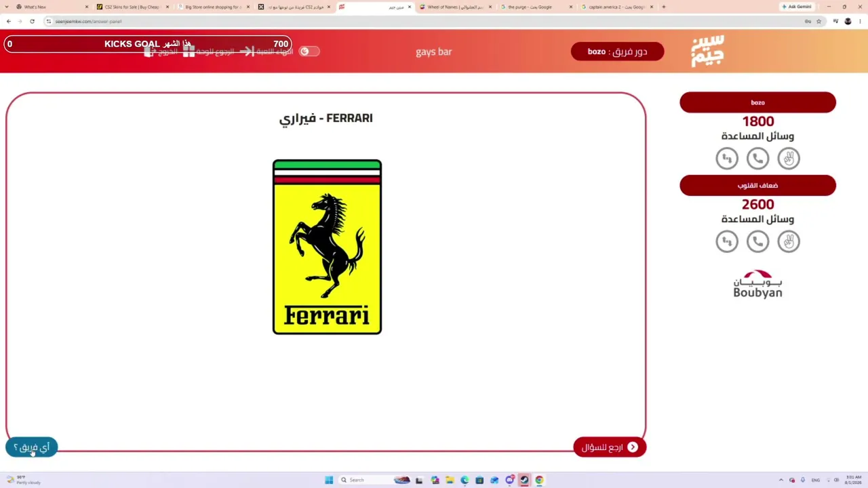Open Microsoft Store from the taskbar
Viewport: 868px width, 488px height.
pyautogui.click(x=479, y=480)
